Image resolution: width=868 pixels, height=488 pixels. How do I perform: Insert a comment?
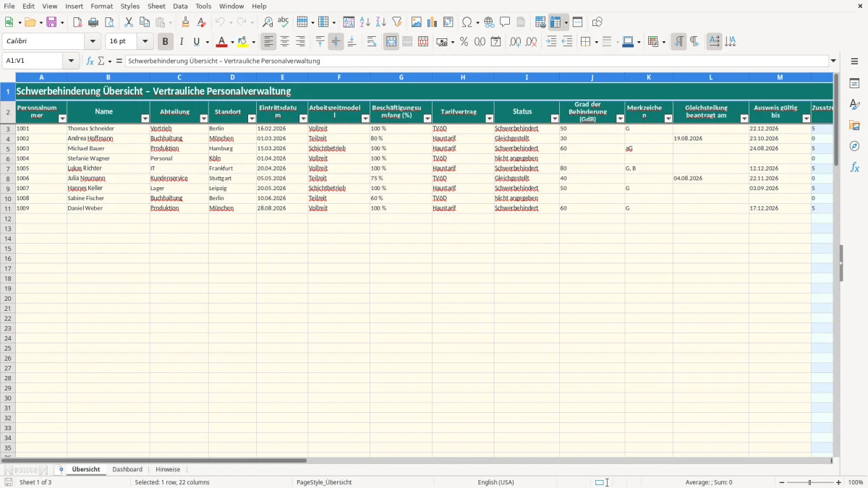pyautogui.click(x=505, y=22)
